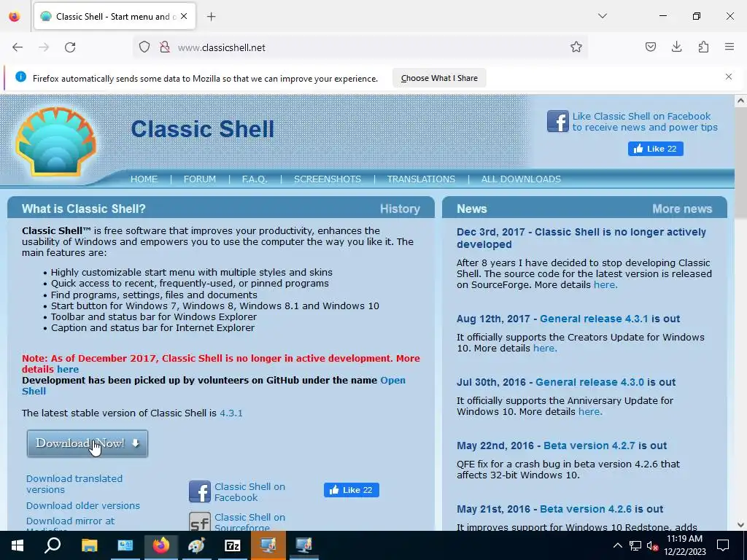This screenshot has height=560, width=747.
Task: Click the Facebook icon in page header
Action: click(558, 122)
